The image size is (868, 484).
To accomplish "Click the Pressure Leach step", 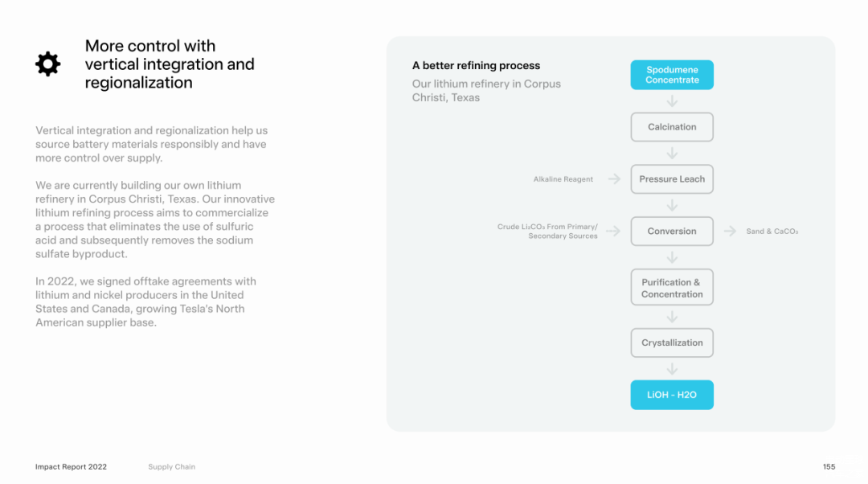I will (672, 179).
